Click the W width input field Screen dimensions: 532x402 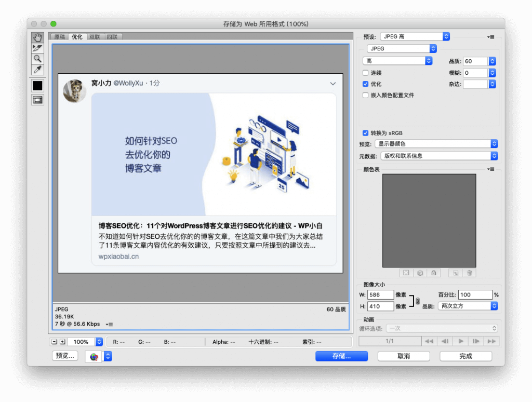tap(381, 294)
